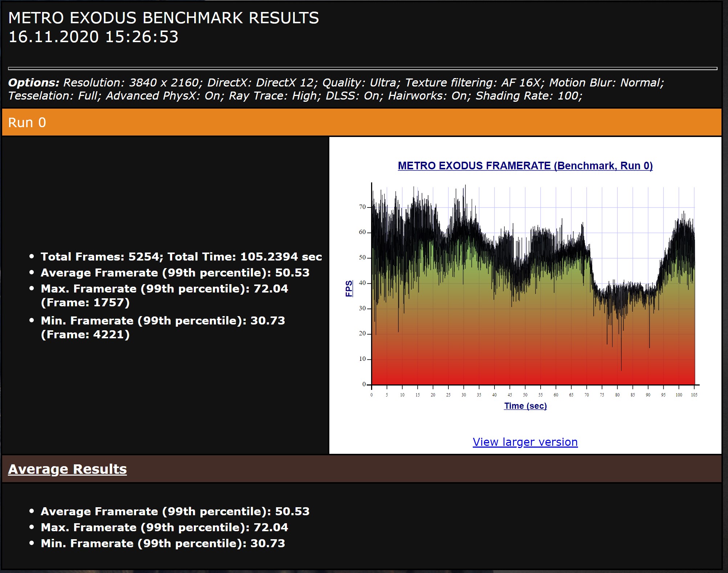The image size is (728, 573).
Task: Click Run 0 Max. Framerate 72.04 entry
Action: 164,289
